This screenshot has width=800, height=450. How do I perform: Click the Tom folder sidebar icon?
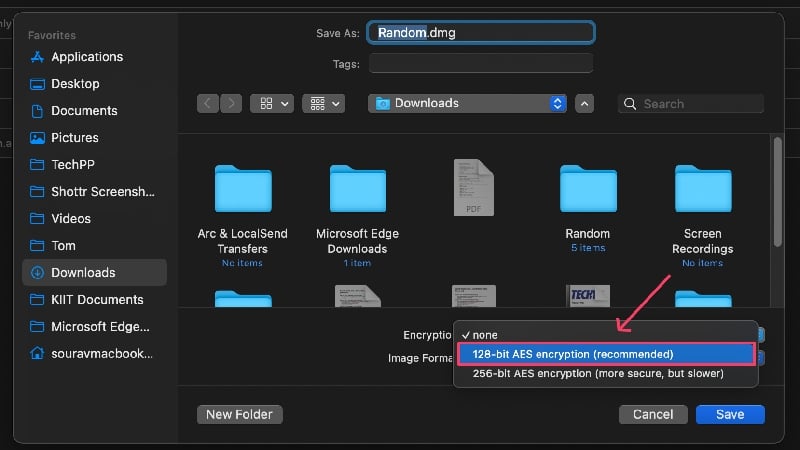pos(37,246)
